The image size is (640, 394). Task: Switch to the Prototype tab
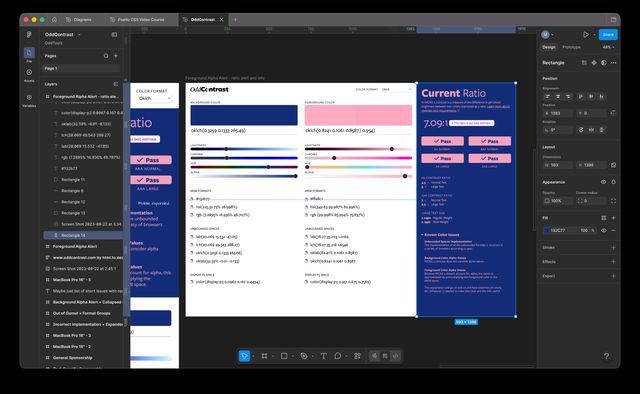point(571,47)
